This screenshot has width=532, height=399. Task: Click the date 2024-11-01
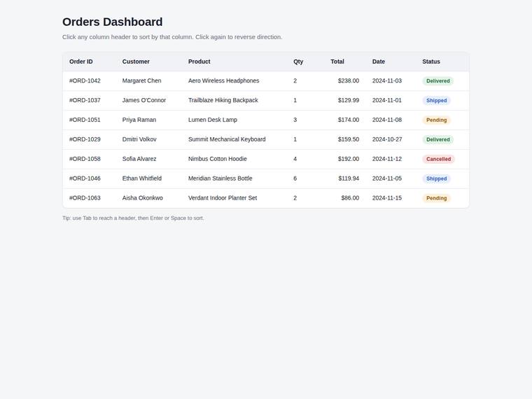(x=387, y=100)
